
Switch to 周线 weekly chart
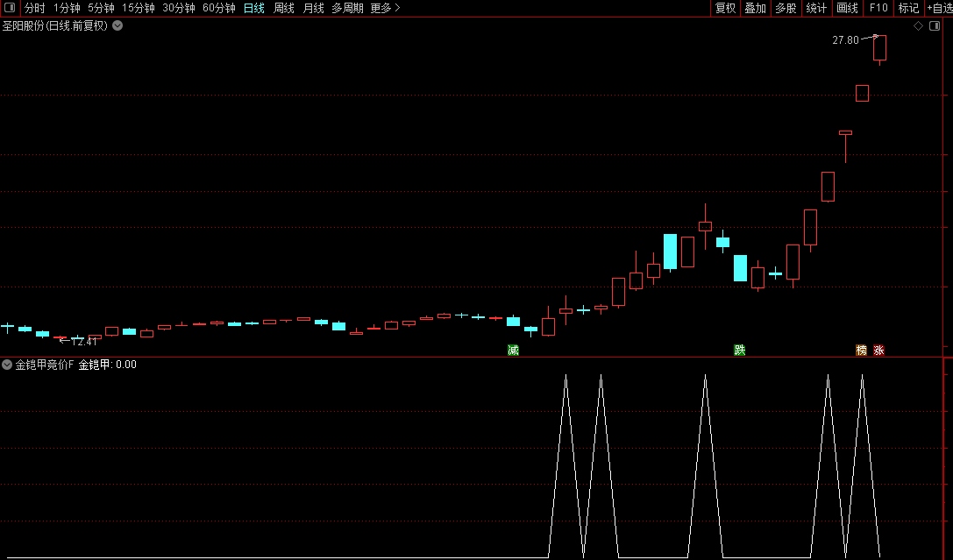[284, 9]
